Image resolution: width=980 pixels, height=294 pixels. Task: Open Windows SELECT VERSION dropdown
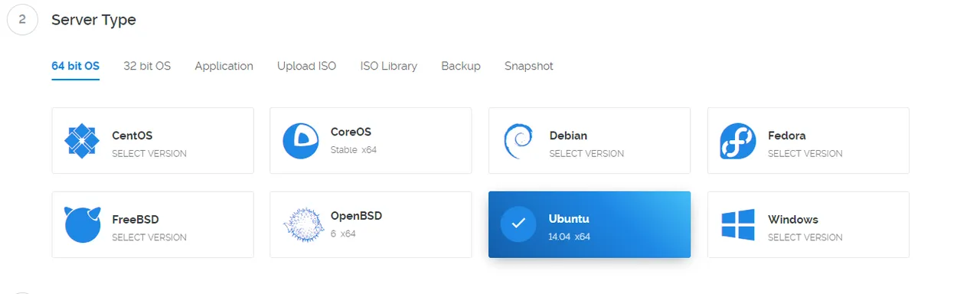805,237
